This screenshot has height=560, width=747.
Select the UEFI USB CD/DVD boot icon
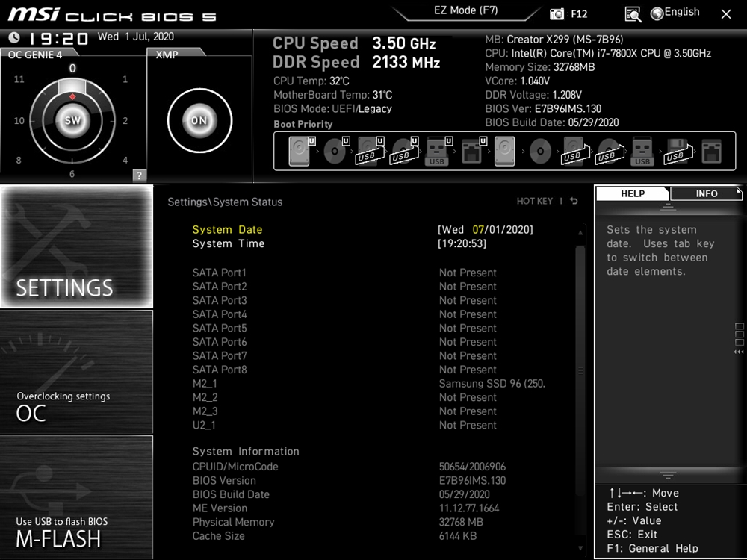[x=404, y=151]
